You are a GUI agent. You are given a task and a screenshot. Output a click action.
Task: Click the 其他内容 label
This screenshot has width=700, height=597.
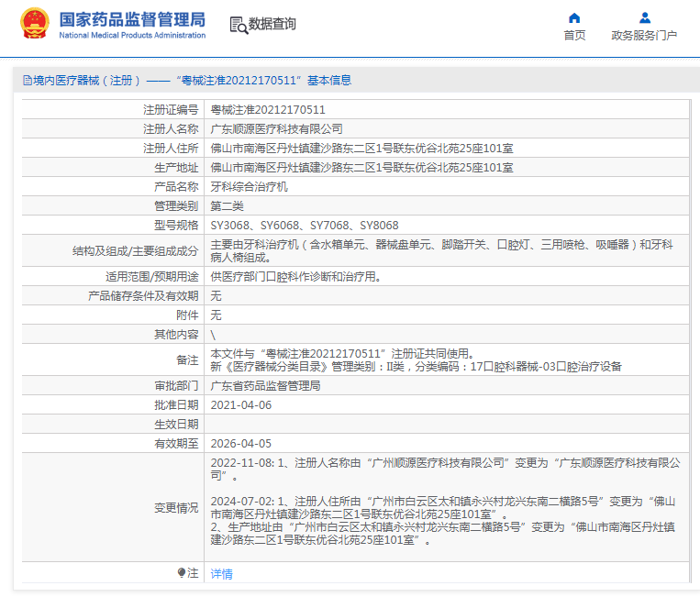tap(176, 334)
